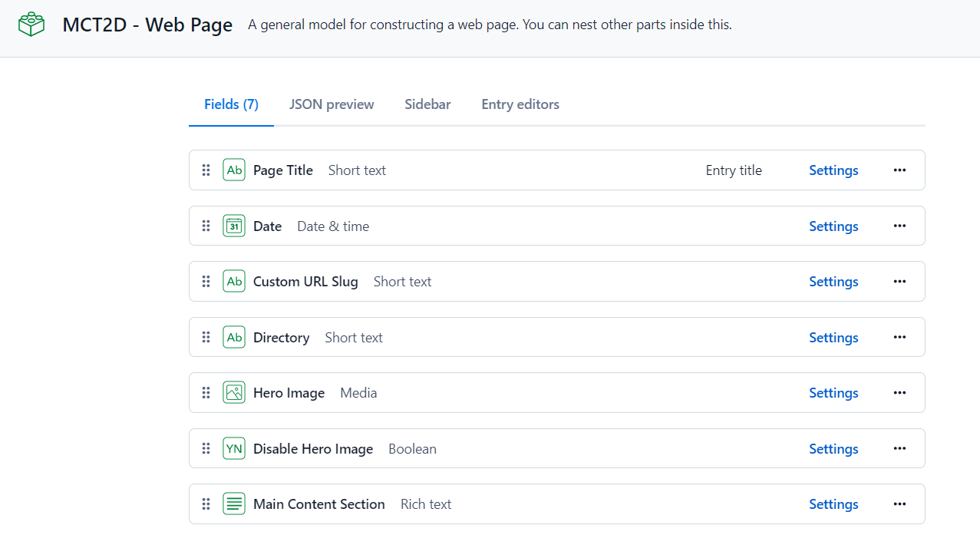Open the ellipsis menu for Directory
The height and width of the screenshot is (535, 980).
coord(900,337)
